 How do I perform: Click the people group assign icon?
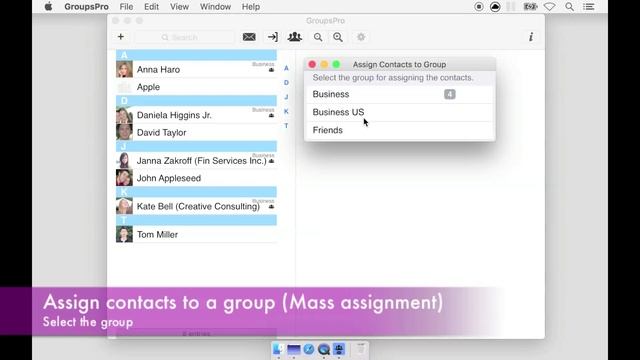coord(294,37)
